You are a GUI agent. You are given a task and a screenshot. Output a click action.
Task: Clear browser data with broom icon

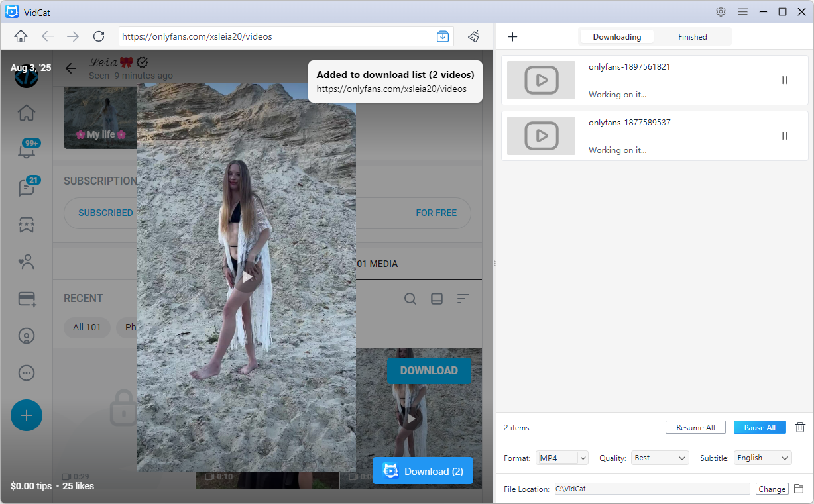(474, 36)
